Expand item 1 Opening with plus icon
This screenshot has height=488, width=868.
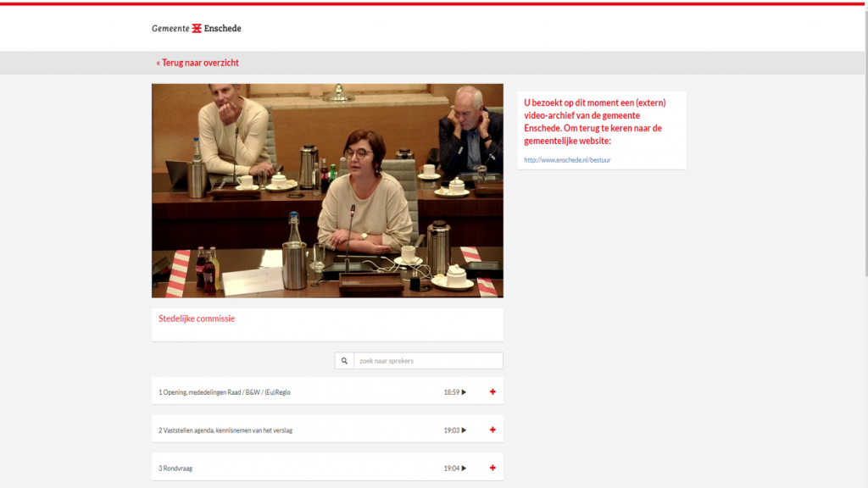pos(492,392)
